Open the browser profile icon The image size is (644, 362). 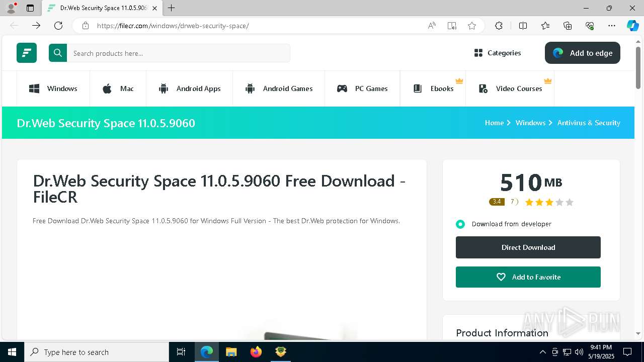pos(11,8)
